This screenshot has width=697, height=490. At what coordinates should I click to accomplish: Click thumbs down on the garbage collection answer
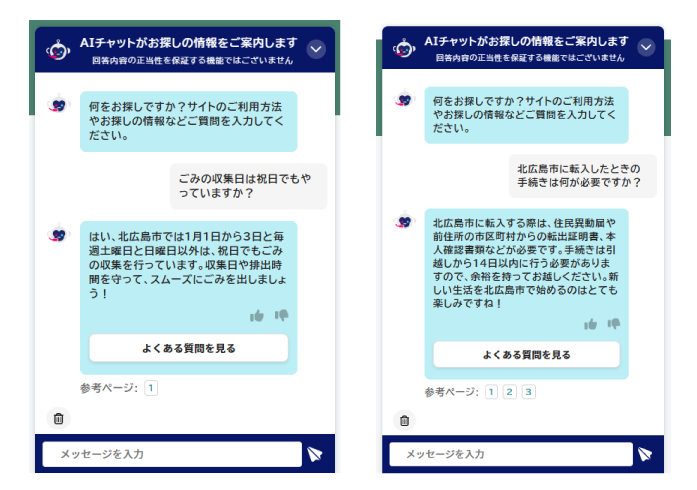[x=281, y=316]
